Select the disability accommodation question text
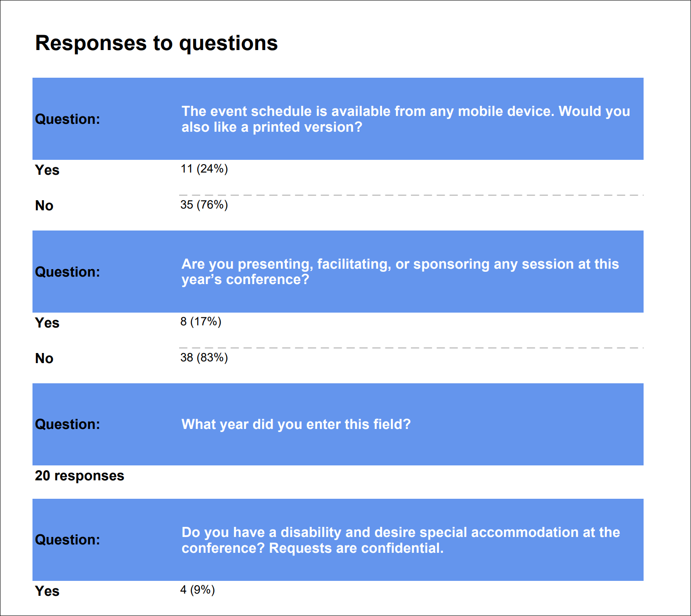 point(401,540)
